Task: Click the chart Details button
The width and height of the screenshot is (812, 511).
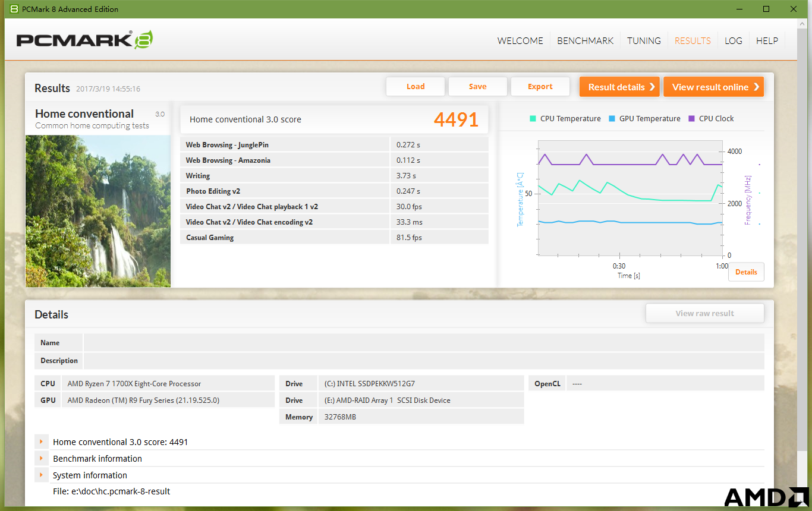Action: tap(746, 272)
